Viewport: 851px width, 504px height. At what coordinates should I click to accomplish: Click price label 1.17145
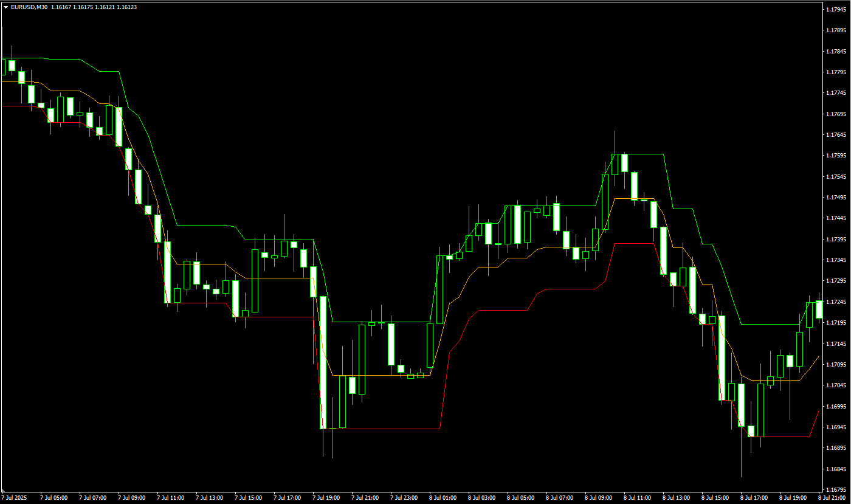tap(836, 343)
